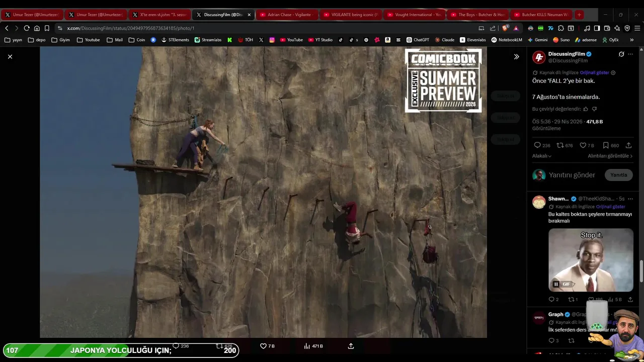This screenshot has width=644, height=362.
Task: Share the photo using bottom share icon
Action: [x=351, y=346]
